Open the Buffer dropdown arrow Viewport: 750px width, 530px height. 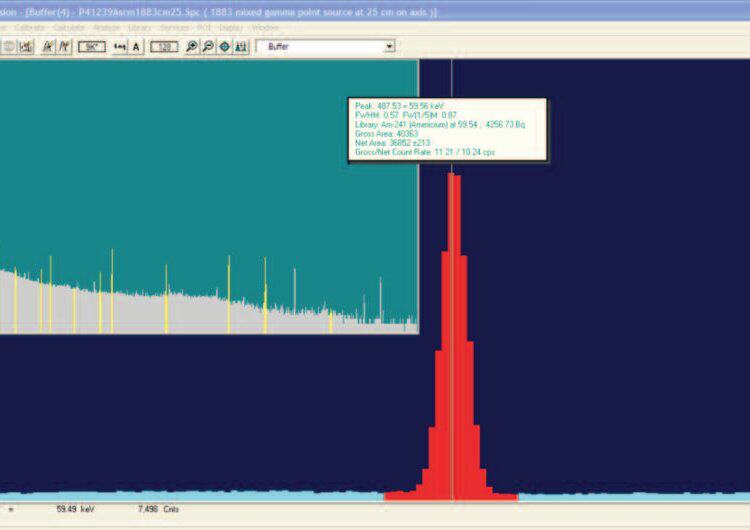pyautogui.click(x=390, y=46)
